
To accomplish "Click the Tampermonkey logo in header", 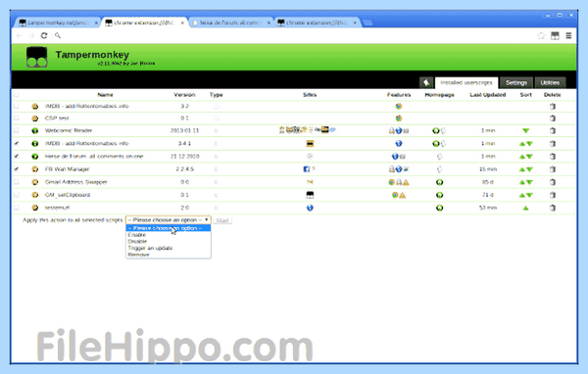I will tap(37, 57).
